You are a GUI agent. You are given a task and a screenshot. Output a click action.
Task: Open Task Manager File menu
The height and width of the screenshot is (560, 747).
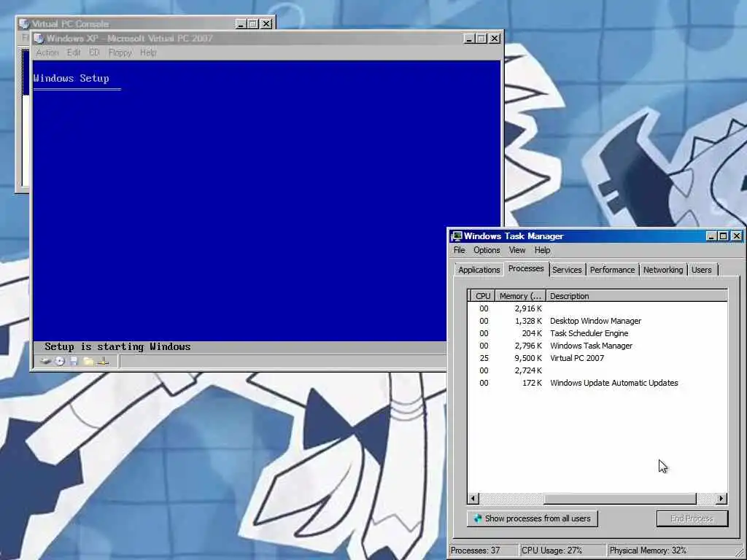[x=460, y=250]
